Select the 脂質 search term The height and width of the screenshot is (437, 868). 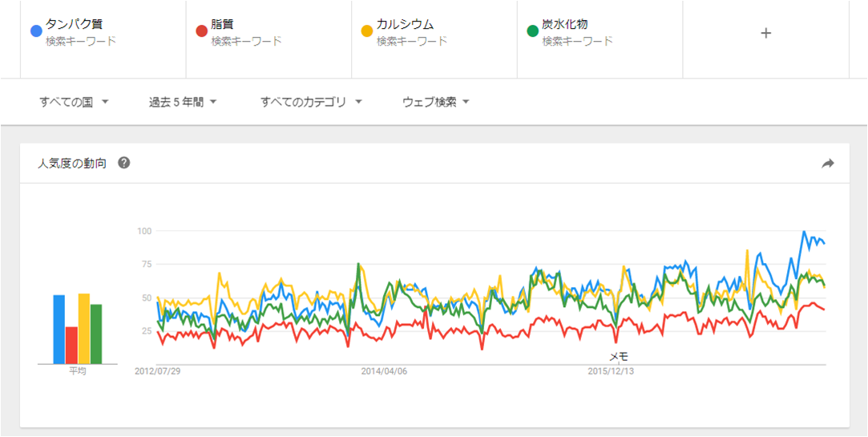click(222, 25)
